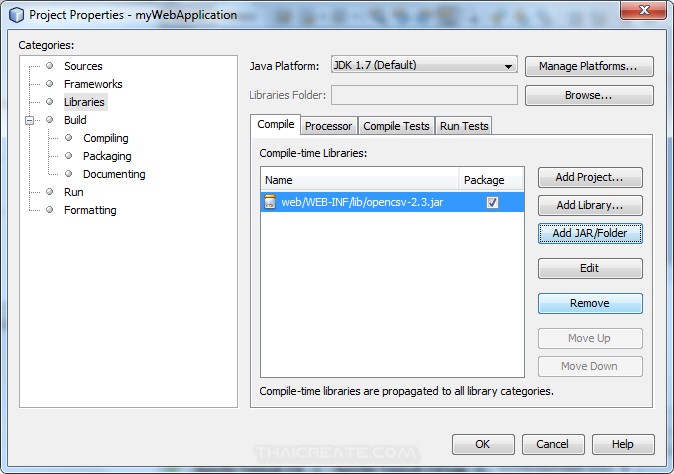
Task: Select the Compiling subcategory
Action: click(106, 138)
